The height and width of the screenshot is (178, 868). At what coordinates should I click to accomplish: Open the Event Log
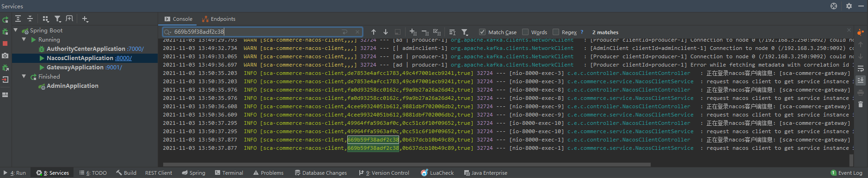click(847, 173)
